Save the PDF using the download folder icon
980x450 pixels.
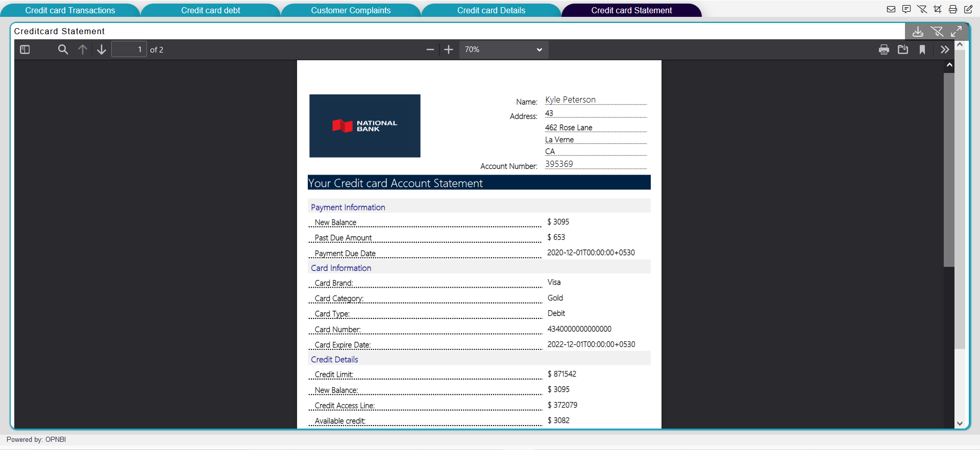click(903, 49)
